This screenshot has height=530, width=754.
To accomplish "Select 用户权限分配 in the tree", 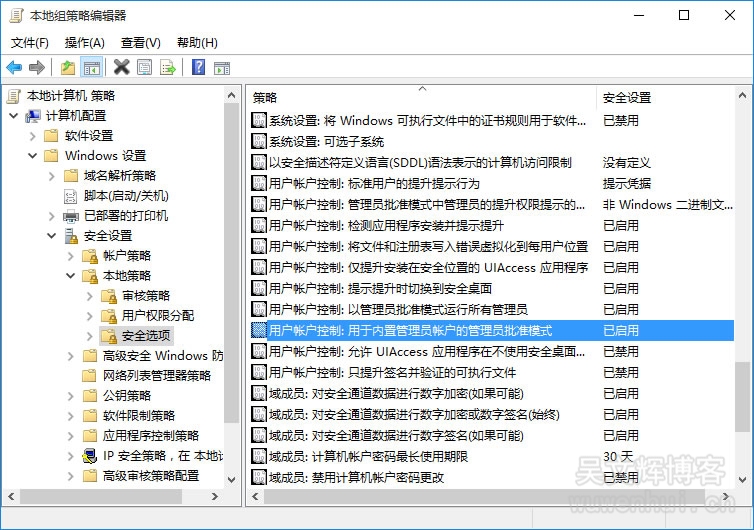I will click(x=158, y=316).
